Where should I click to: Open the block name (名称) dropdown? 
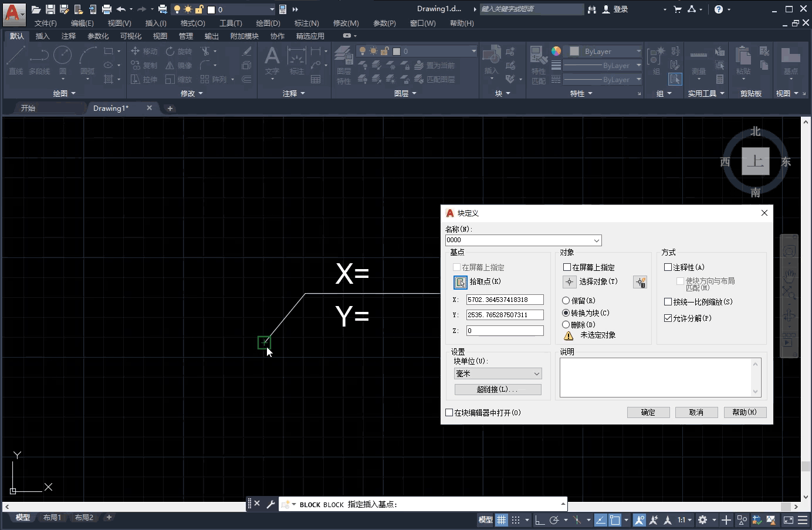[x=596, y=240]
